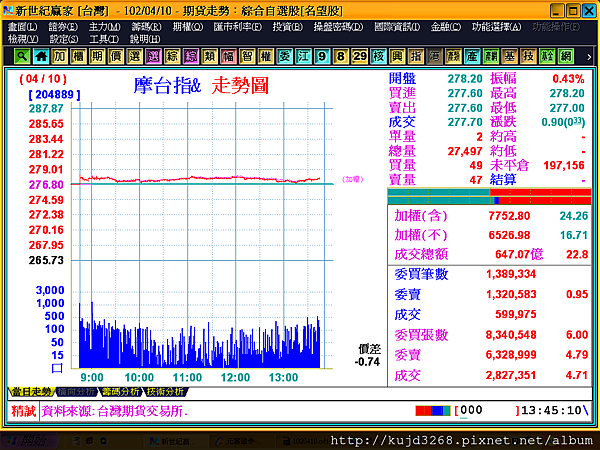Open the 操盤密碼(D) menu

pos(338,27)
